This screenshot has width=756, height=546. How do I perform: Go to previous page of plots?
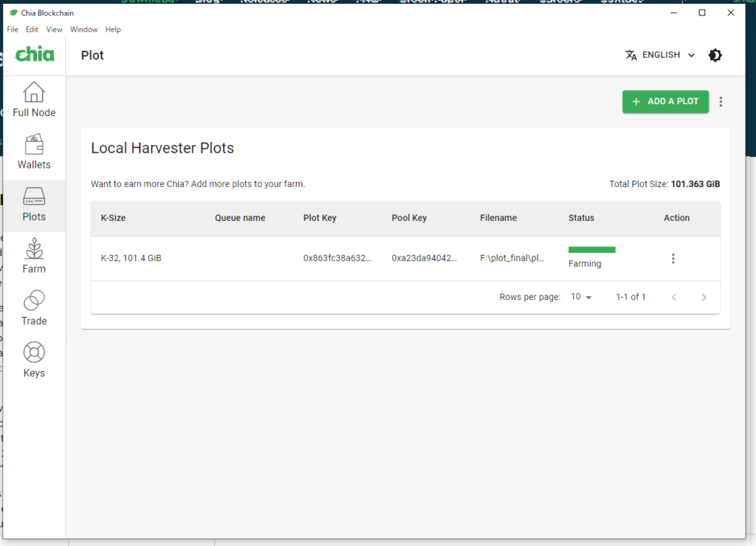coord(673,297)
